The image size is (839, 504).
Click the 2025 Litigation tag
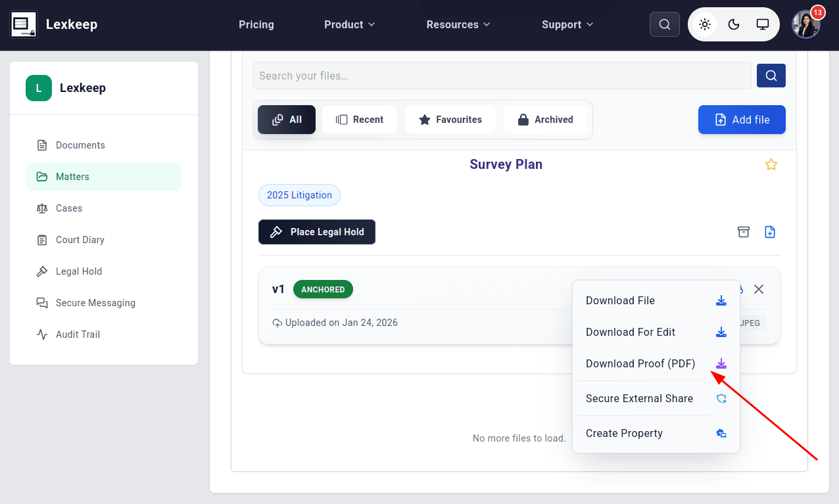299,195
